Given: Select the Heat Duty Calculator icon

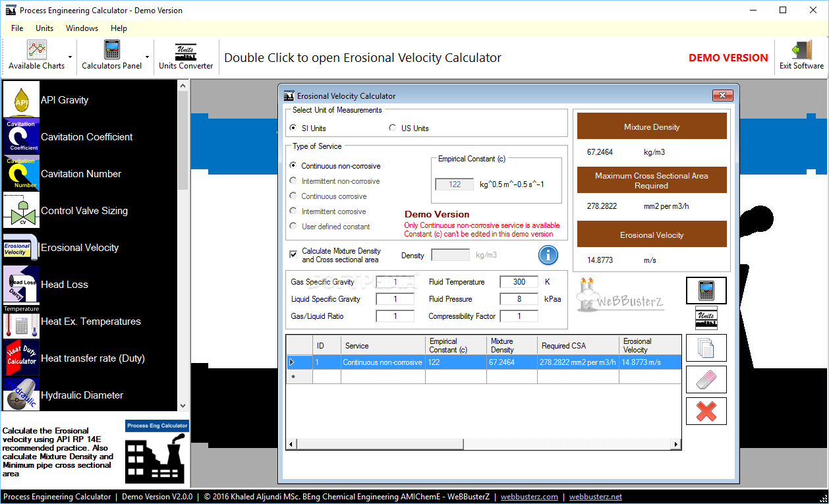Looking at the screenshot, I should coord(22,358).
